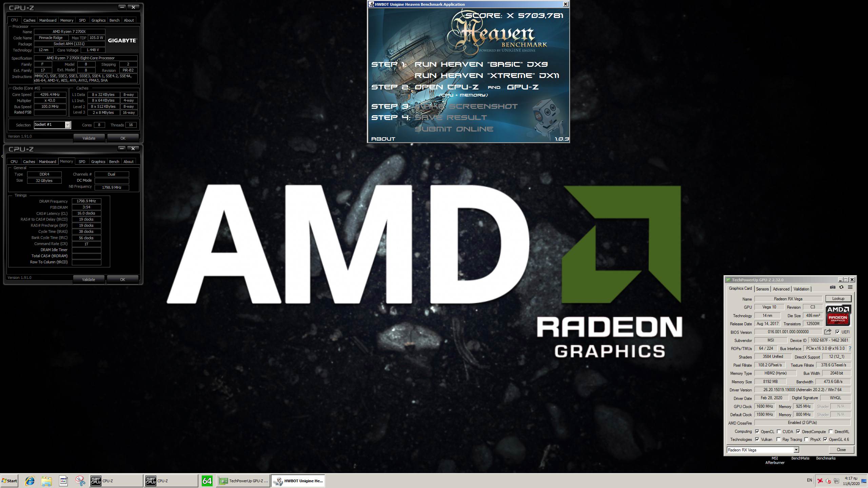The width and height of the screenshot is (868, 488).
Task: Click Run Heaven "Basic" DX9 in HWBOT window
Action: click(x=481, y=64)
